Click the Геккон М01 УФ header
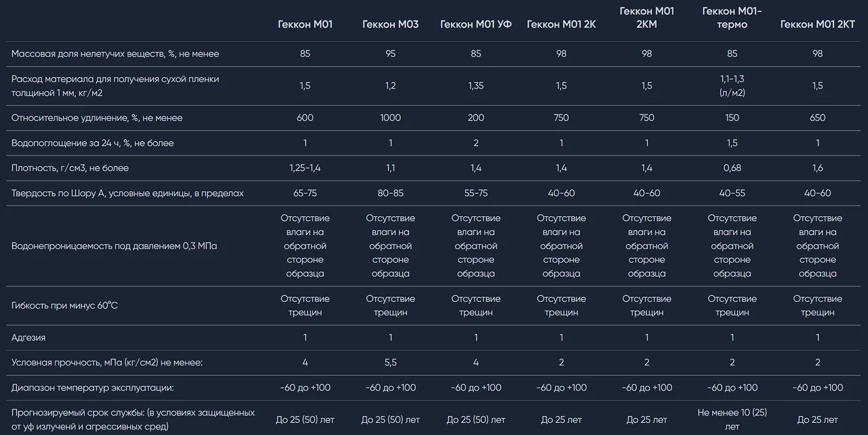Viewport: 868px width, 435px height. [476, 24]
